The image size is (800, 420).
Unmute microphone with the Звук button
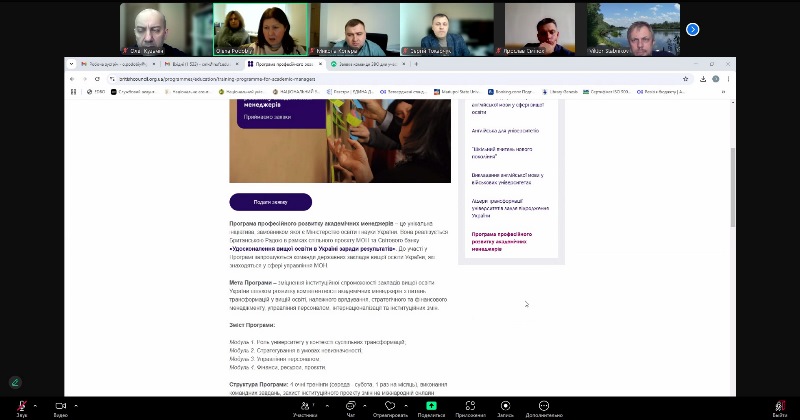point(21,409)
